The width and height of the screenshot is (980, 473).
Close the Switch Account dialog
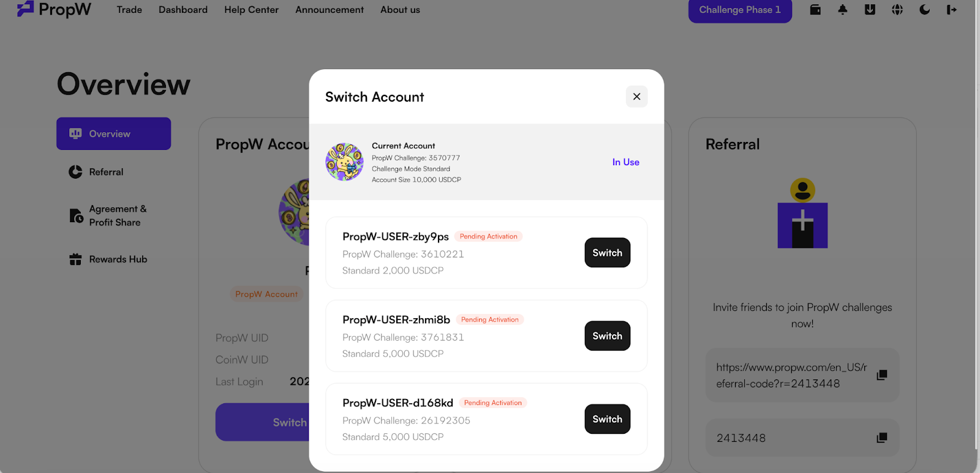(x=637, y=97)
